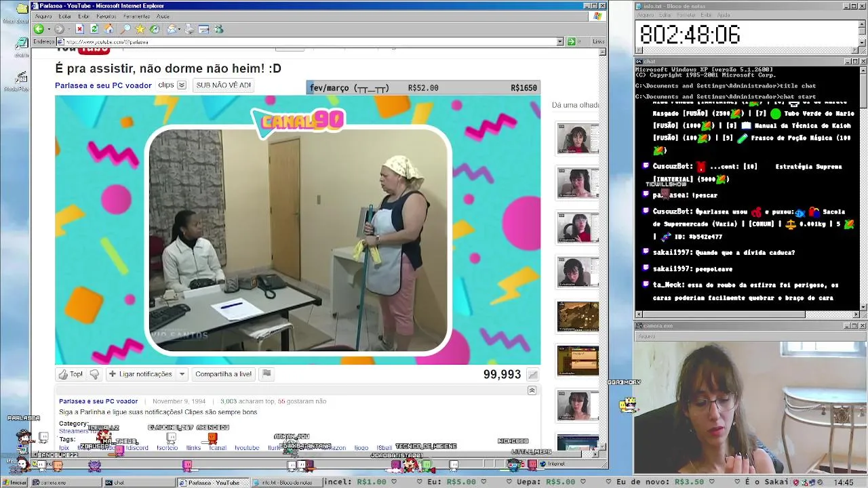Open the Mail envelope icon
Image resolution: width=868 pixels, height=488 pixels.
(172, 29)
